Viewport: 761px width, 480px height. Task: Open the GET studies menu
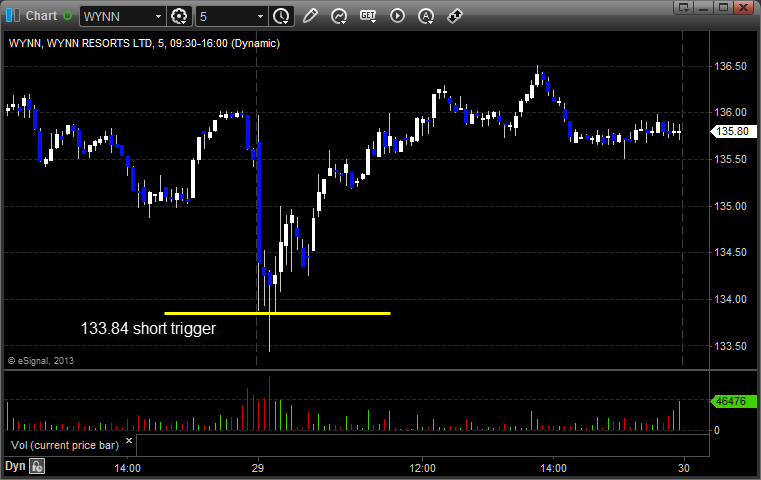click(x=368, y=16)
